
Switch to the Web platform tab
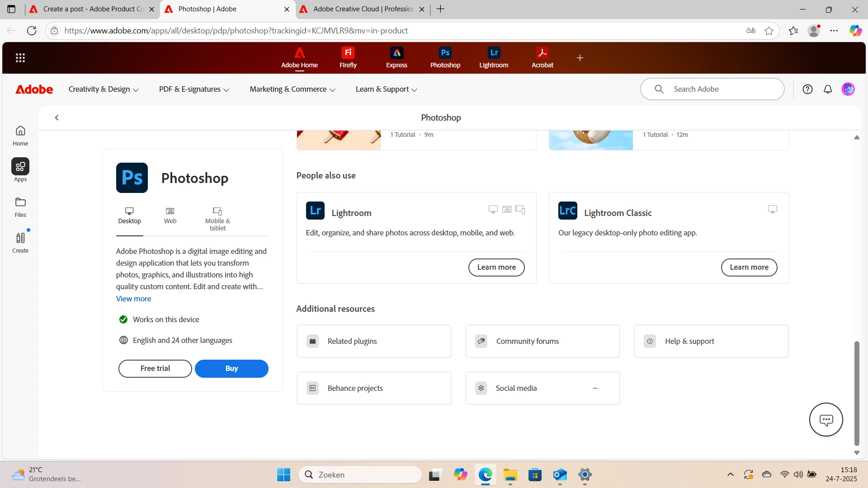pos(170,216)
